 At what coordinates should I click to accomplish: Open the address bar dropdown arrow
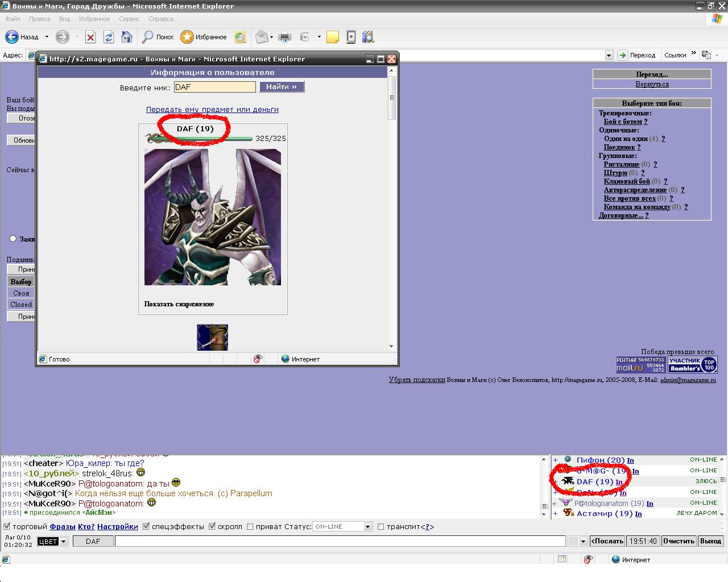click(x=609, y=55)
